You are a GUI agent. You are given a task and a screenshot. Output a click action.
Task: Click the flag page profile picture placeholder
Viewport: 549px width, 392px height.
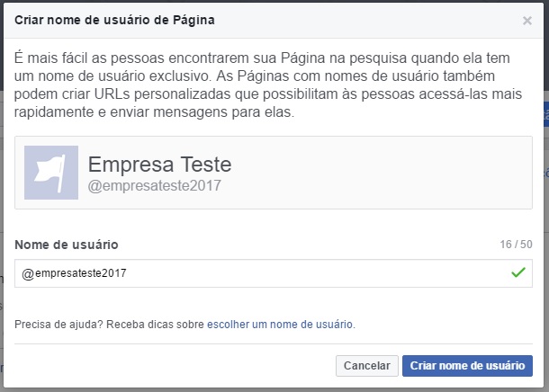[x=51, y=172]
